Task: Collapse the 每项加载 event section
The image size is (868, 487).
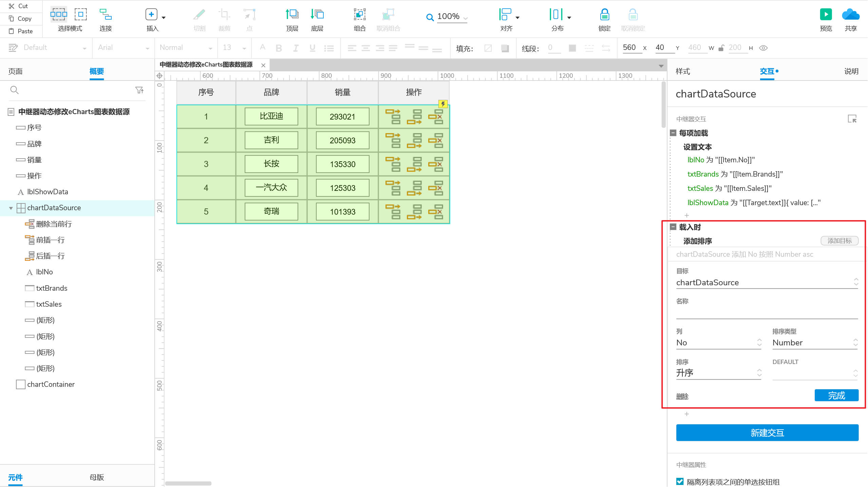Action: (673, 133)
